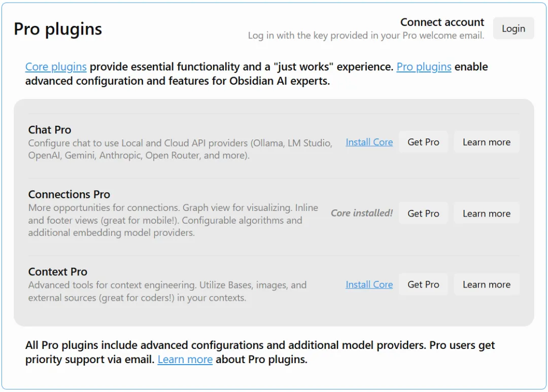Screen dimensions: 548x392
Task: Follow the Learn more link about Pro plugins
Action: [185, 360]
